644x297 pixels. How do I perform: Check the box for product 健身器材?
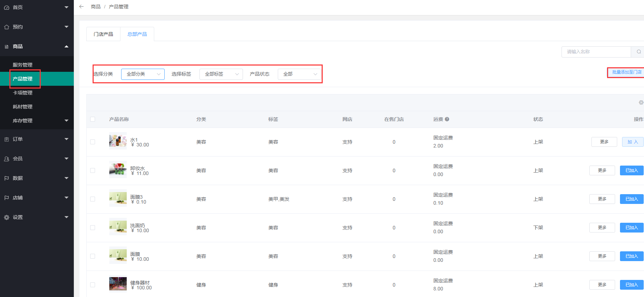point(93,285)
